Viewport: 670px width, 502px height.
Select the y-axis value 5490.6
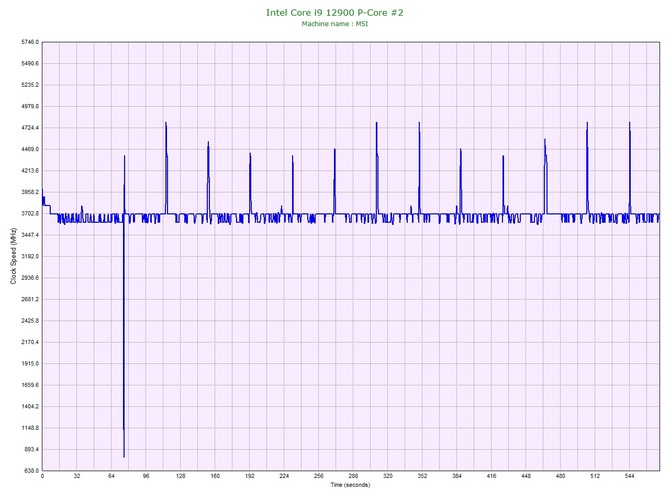point(30,63)
